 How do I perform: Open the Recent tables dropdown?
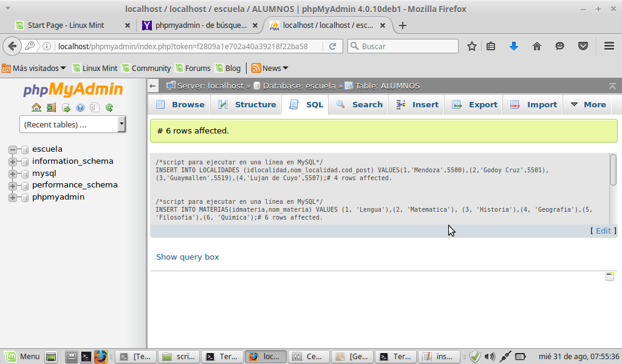point(72,124)
